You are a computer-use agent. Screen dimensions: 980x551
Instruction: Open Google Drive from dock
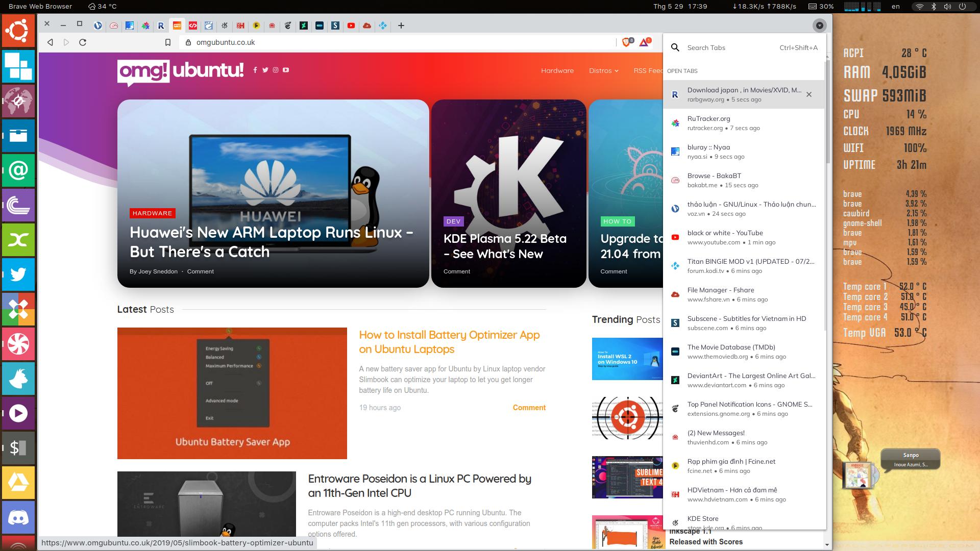click(x=18, y=483)
